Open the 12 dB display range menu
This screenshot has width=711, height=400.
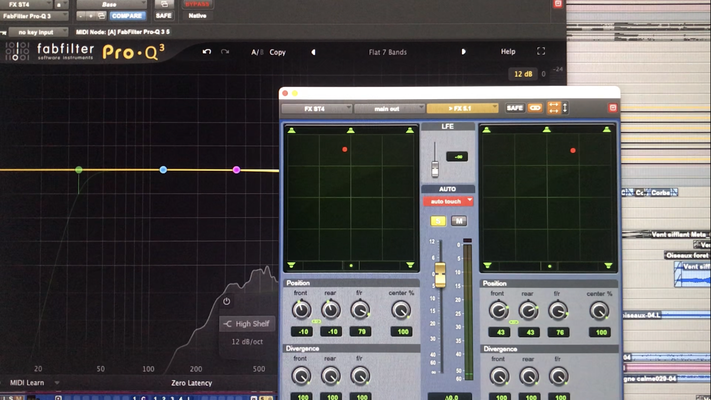(x=523, y=74)
